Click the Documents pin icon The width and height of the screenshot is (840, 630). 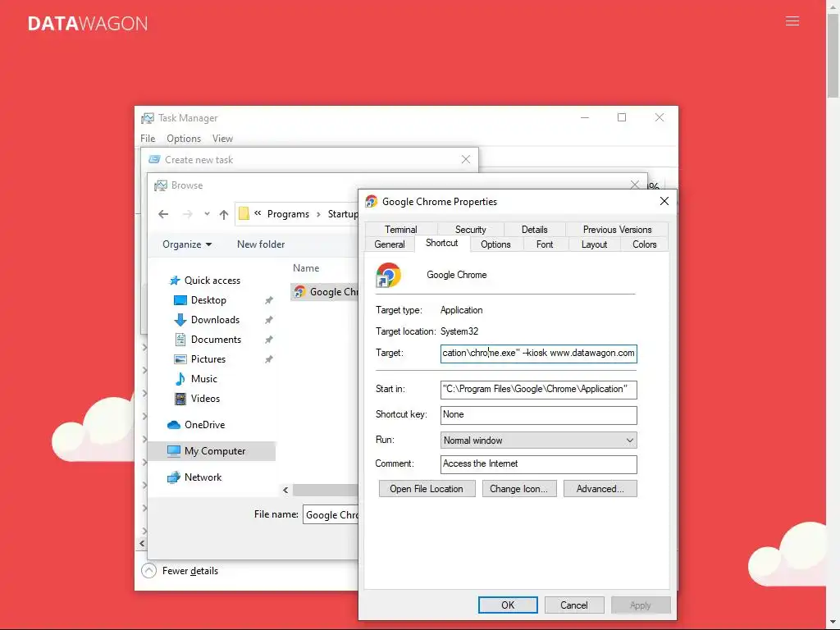[269, 340]
